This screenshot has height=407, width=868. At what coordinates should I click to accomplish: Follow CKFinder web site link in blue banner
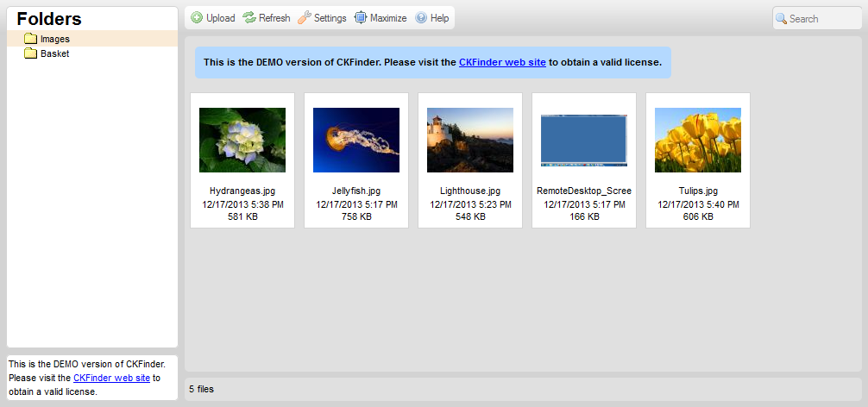point(503,62)
